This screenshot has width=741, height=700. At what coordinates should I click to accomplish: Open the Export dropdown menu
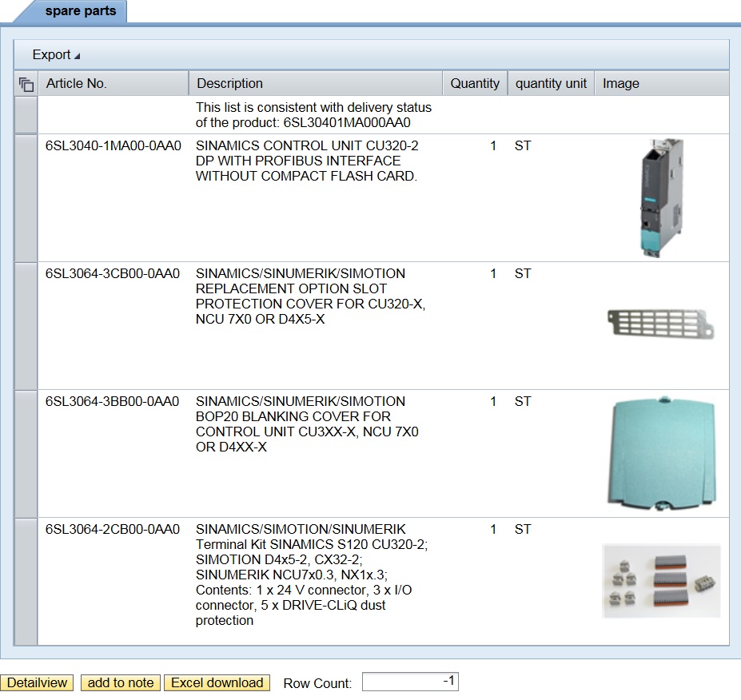click(56, 55)
